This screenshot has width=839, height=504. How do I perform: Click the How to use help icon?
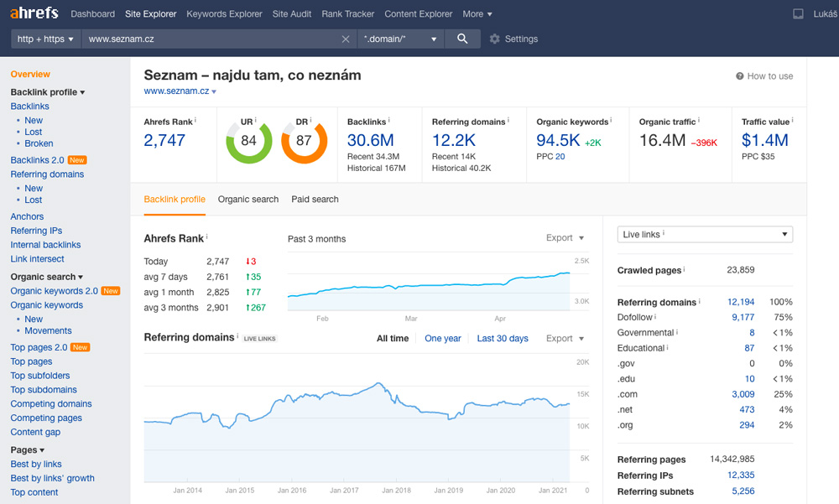[739, 76]
